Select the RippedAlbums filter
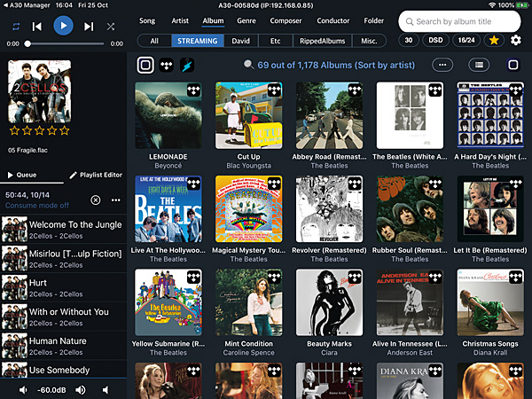The height and width of the screenshot is (399, 532). click(x=323, y=41)
